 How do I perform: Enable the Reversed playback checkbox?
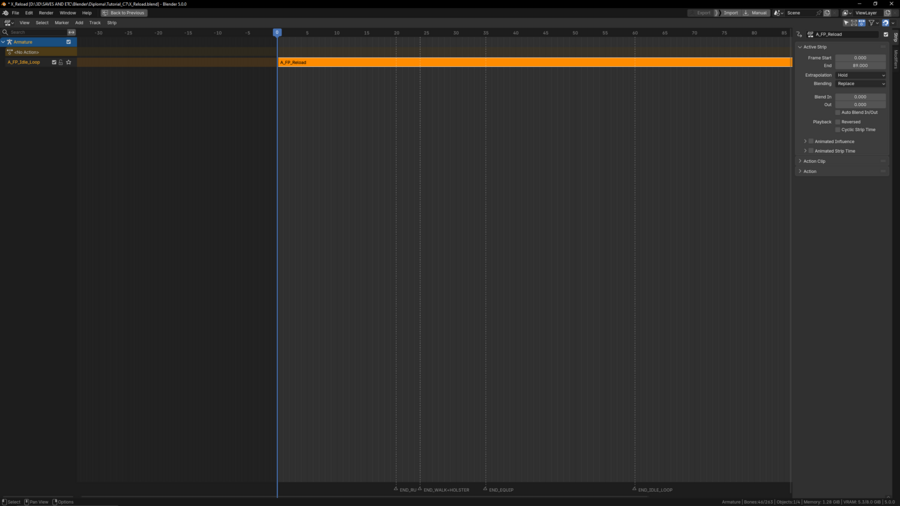(x=837, y=122)
